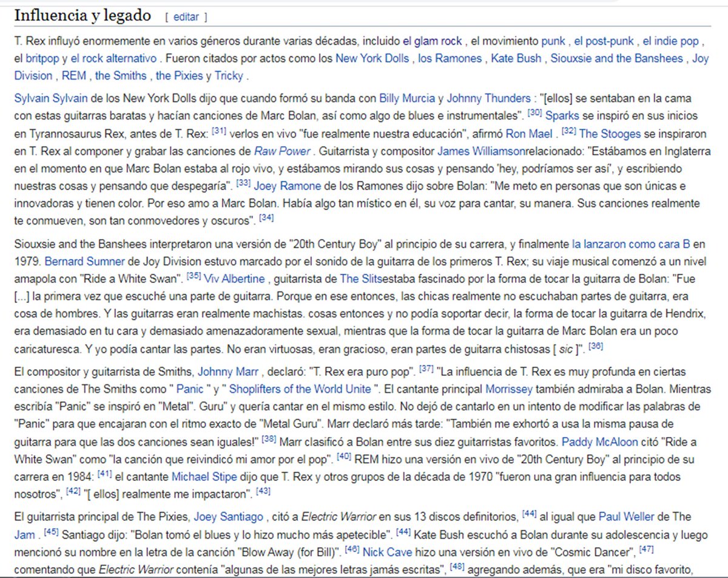This screenshot has width=728, height=578.
Task: Jump to citation [47]
Action: tap(645, 549)
